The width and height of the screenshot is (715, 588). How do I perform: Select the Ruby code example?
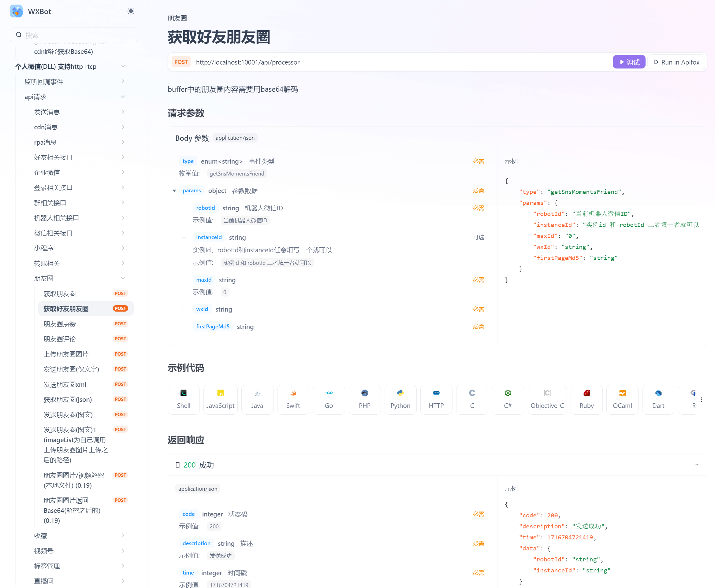[586, 399]
